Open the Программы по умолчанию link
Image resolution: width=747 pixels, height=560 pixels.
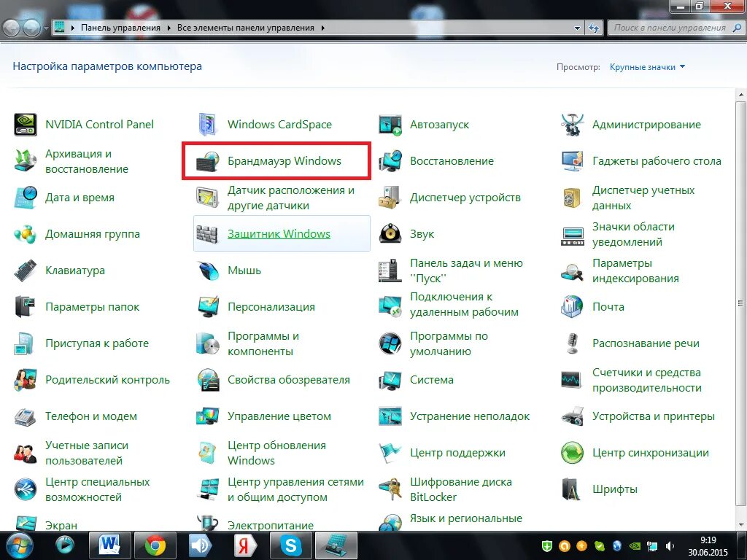tap(449, 343)
